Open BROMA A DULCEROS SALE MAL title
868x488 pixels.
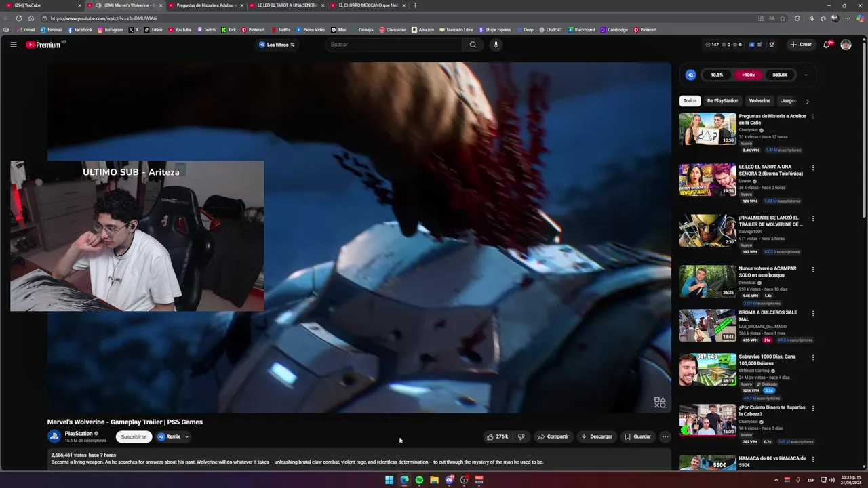768,316
